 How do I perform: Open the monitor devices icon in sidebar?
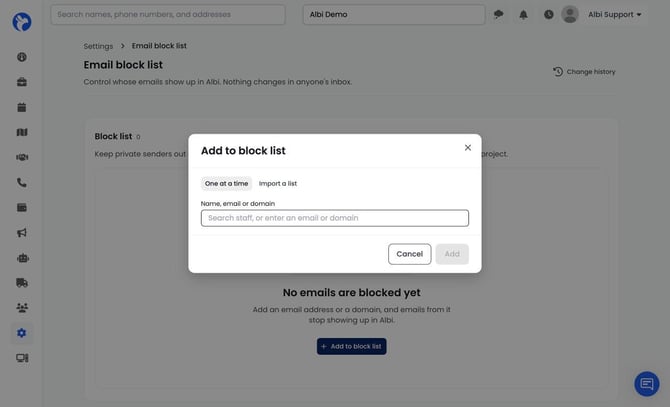pyautogui.click(x=22, y=358)
